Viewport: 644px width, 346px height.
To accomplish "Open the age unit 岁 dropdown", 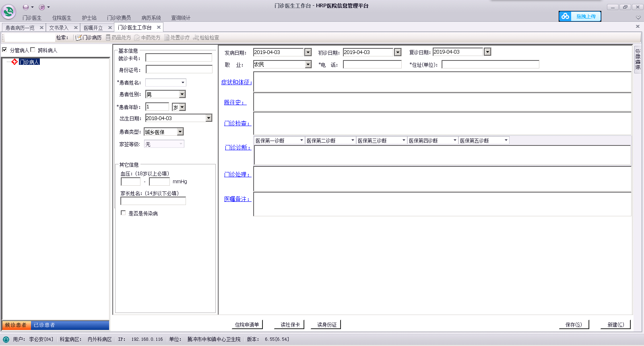I will point(182,107).
